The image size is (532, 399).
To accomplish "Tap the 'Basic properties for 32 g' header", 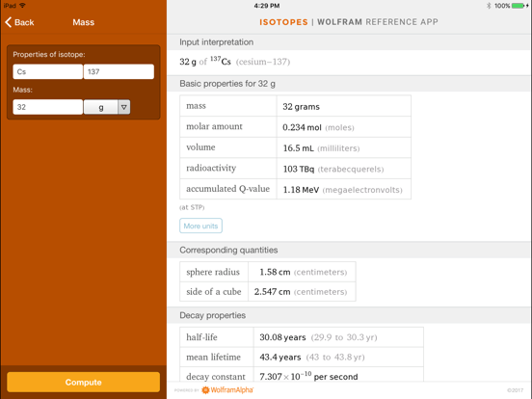I will click(x=227, y=84).
